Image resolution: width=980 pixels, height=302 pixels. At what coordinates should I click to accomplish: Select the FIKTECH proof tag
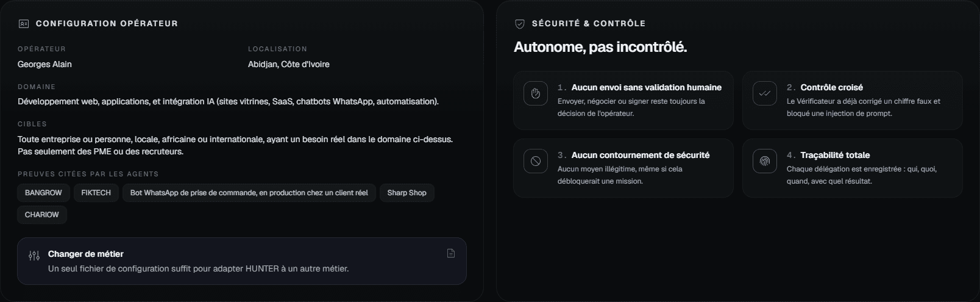(x=96, y=193)
